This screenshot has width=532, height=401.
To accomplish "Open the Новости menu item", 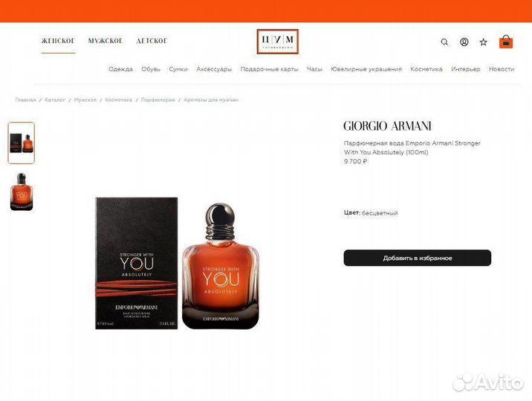I will [501, 69].
